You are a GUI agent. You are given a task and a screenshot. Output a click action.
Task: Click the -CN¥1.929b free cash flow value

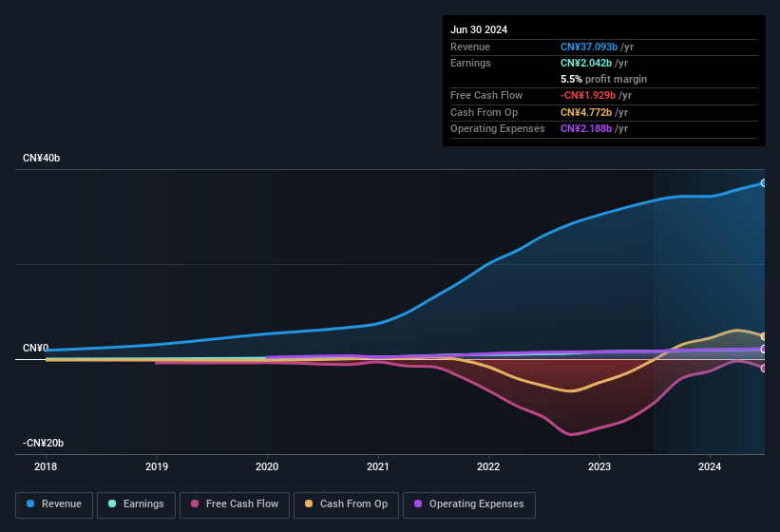click(x=588, y=95)
